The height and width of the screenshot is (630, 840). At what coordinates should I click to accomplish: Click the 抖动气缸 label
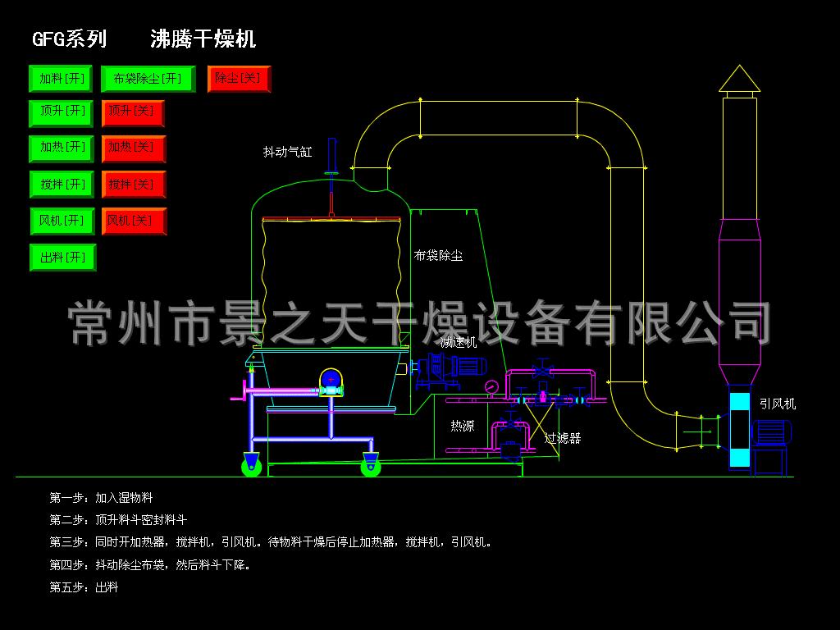[288, 152]
